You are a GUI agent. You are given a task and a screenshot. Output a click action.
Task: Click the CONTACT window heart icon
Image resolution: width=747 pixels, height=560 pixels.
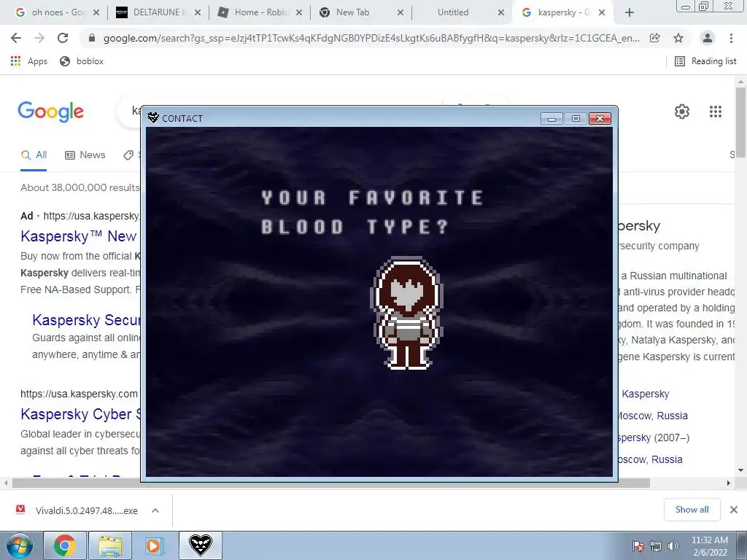(152, 117)
